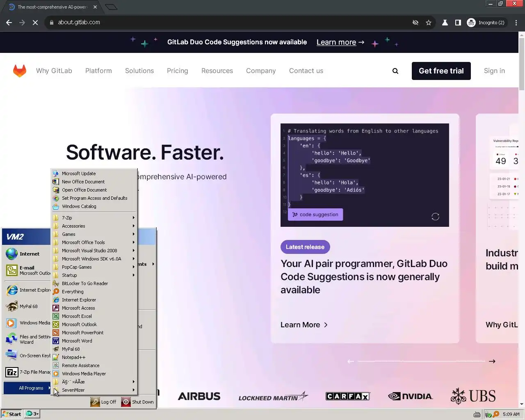Open Remote Assistance from programs list
The width and height of the screenshot is (525, 420).
click(94, 365)
